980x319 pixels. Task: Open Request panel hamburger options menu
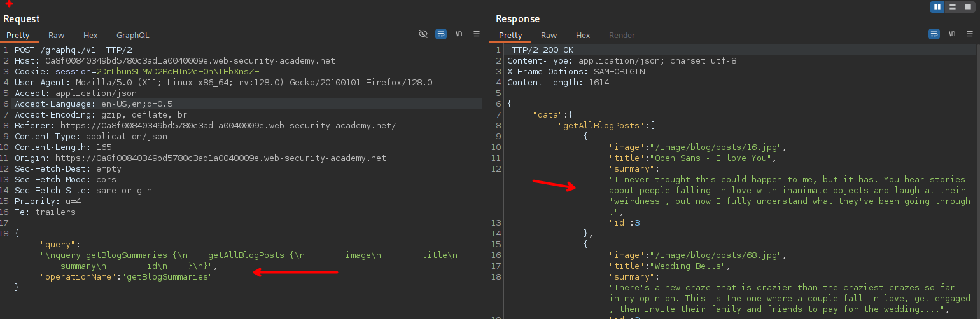[x=477, y=34]
